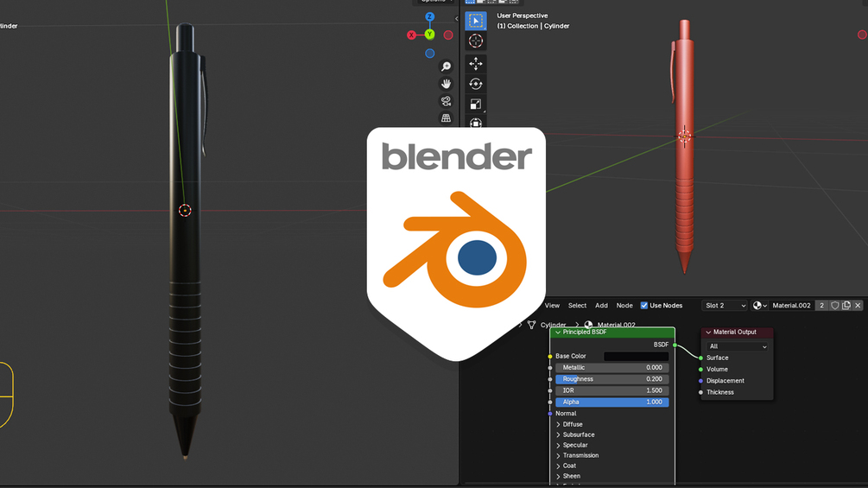Viewport: 868px width, 488px height.
Task: Toggle camera view with camera icon
Action: tap(446, 101)
